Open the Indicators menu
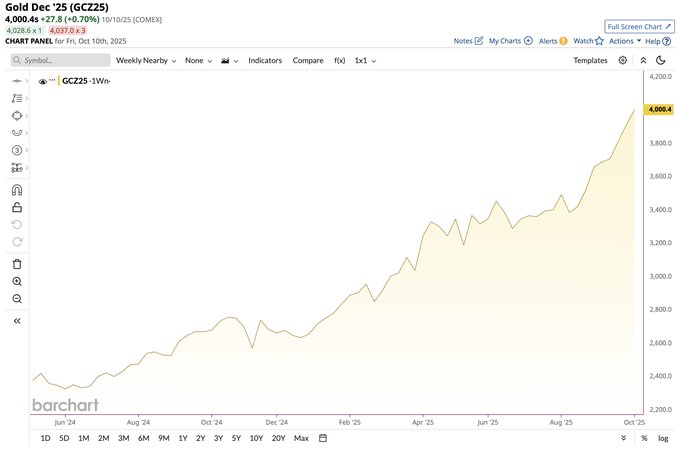The width and height of the screenshot is (680, 449). (x=265, y=60)
